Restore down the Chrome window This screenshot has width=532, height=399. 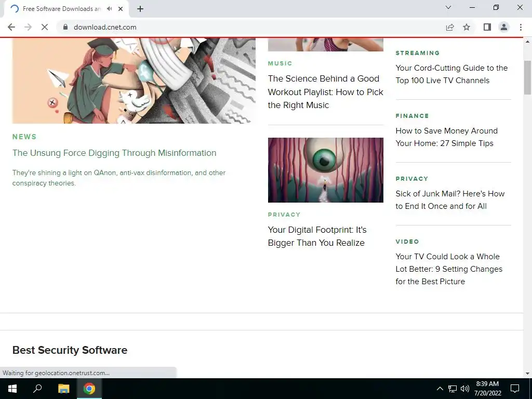point(496,7)
